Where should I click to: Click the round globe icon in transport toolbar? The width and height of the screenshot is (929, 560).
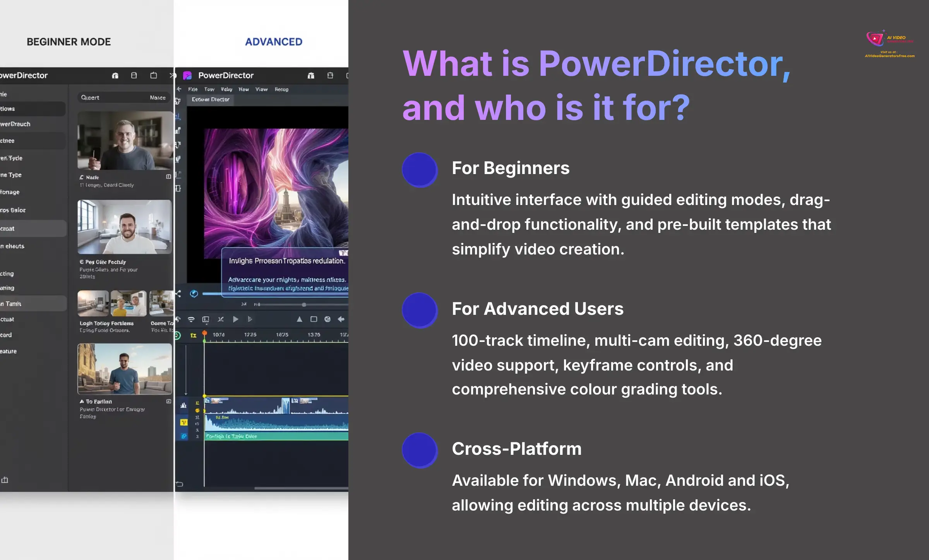327,319
